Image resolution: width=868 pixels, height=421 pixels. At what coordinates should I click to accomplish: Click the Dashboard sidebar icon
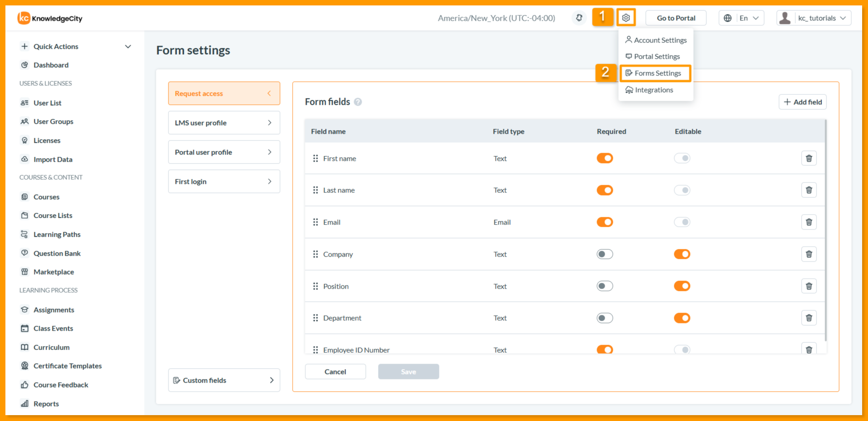(25, 65)
